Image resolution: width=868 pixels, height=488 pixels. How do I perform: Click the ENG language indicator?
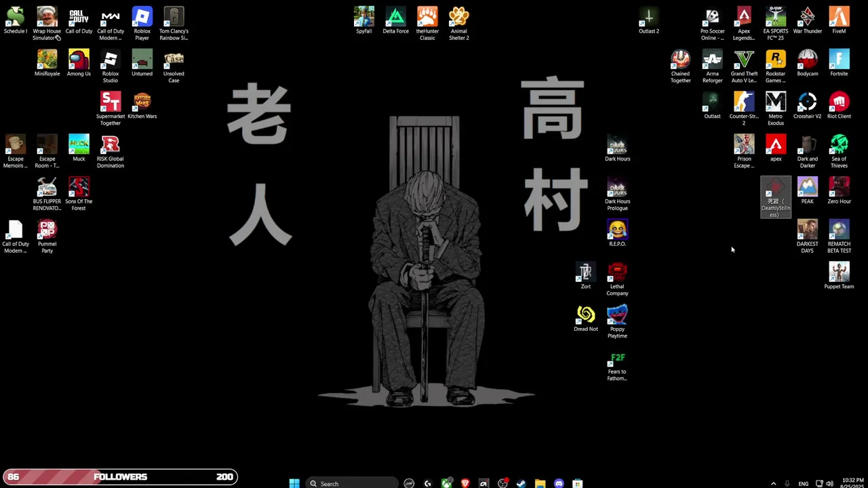tap(804, 483)
